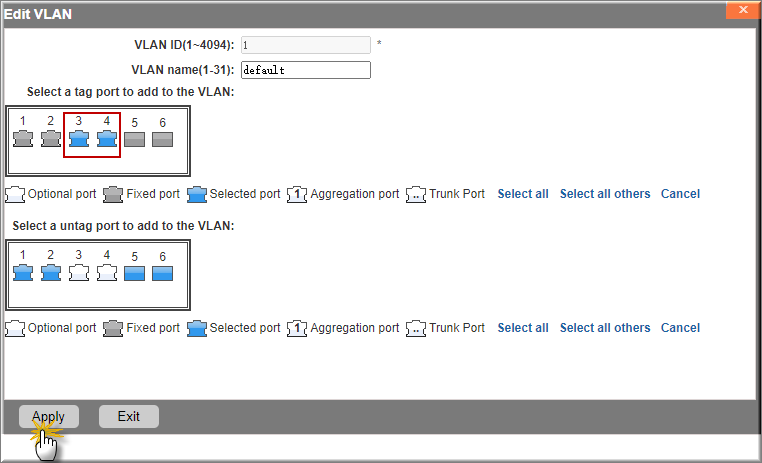Viewport: 762px width, 463px height.
Task: Select all tag ports link
Action: (x=523, y=194)
